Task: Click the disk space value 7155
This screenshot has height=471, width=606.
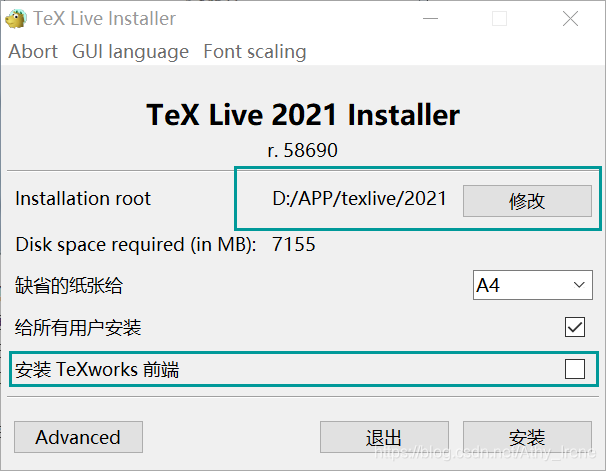Action: click(294, 244)
